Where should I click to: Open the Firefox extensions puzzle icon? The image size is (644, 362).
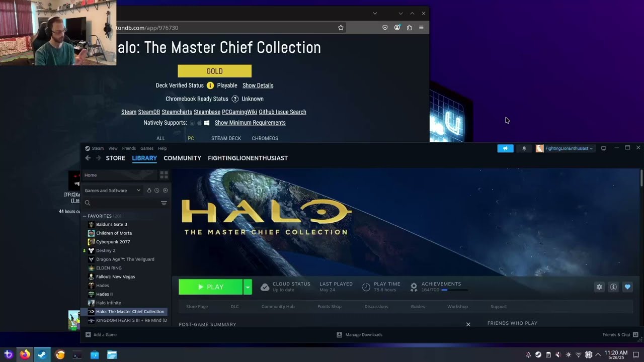[x=409, y=28]
